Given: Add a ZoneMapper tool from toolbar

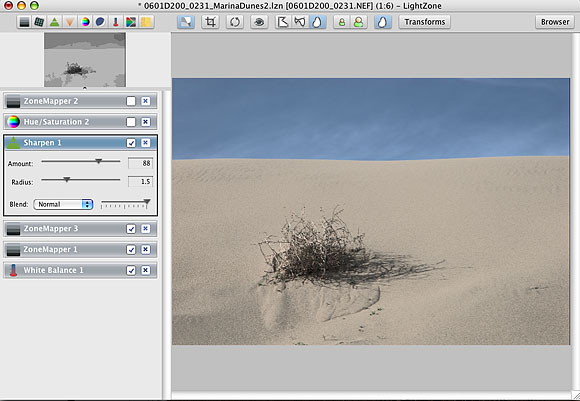Looking at the screenshot, I should pyautogui.click(x=24, y=22).
